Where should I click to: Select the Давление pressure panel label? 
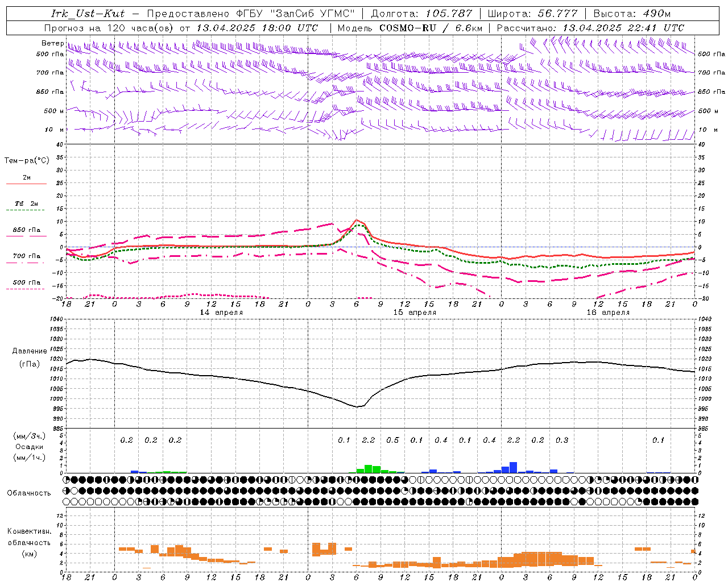tap(30, 351)
